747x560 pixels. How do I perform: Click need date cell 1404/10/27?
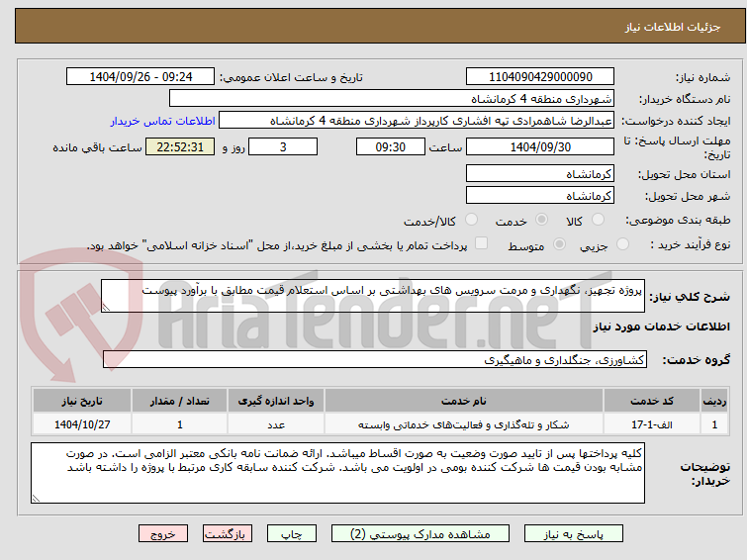(82, 424)
